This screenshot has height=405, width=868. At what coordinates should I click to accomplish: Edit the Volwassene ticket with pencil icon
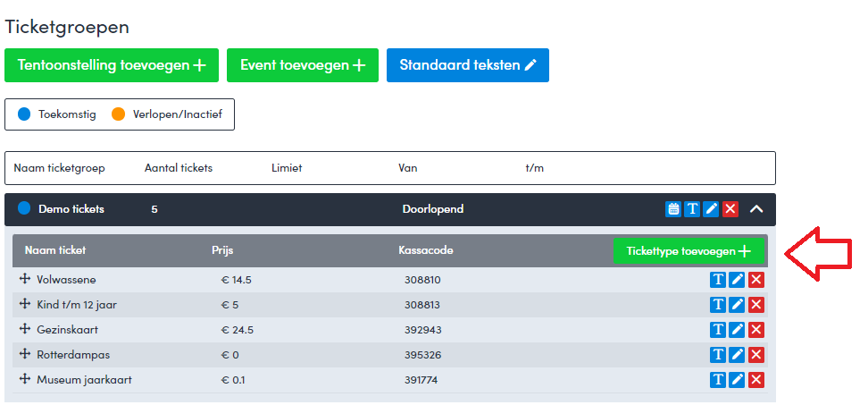click(x=737, y=280)
